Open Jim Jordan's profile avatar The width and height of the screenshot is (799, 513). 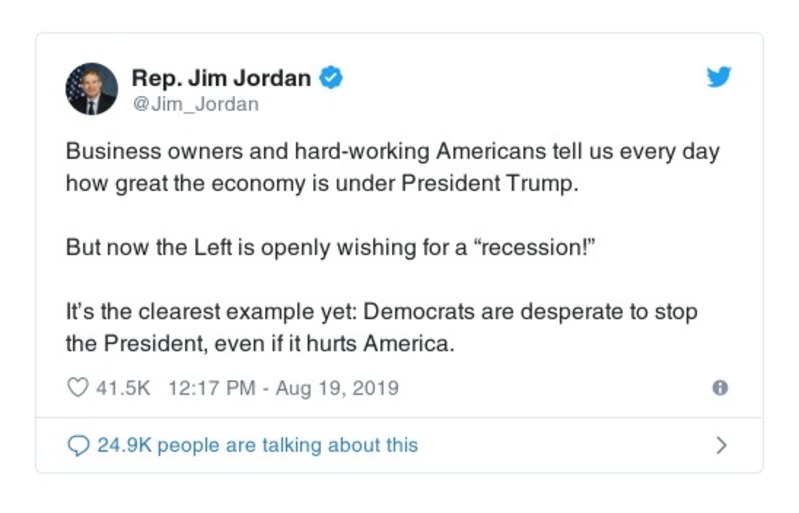tap(91, 89)
